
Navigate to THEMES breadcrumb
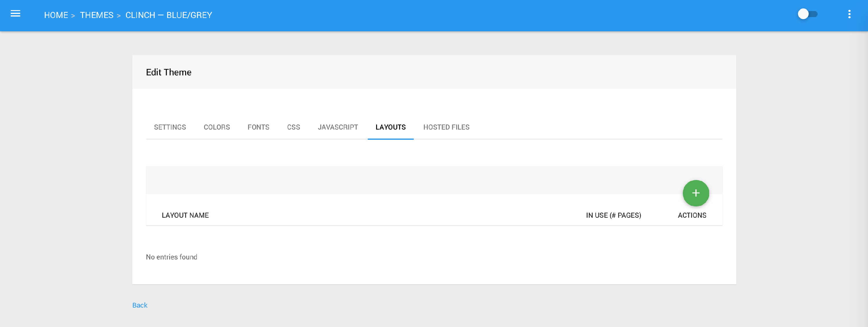[96, 15]
